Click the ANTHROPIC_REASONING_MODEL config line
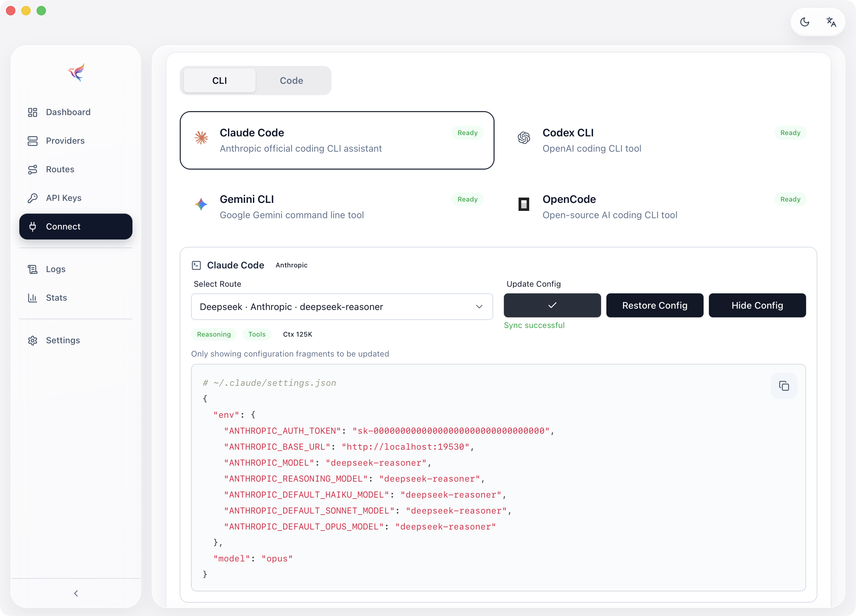 click(x=354, y=479)
